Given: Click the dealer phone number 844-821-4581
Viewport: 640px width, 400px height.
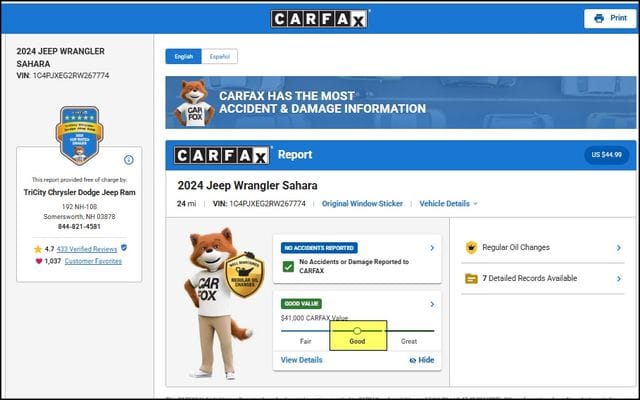Looking at the screenshot, I should [79, 227].
